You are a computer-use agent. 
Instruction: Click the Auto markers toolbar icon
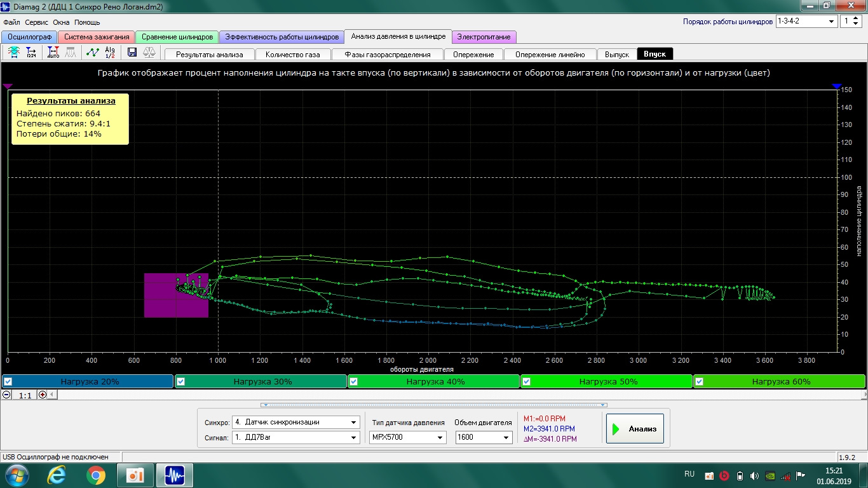[53, 53]
